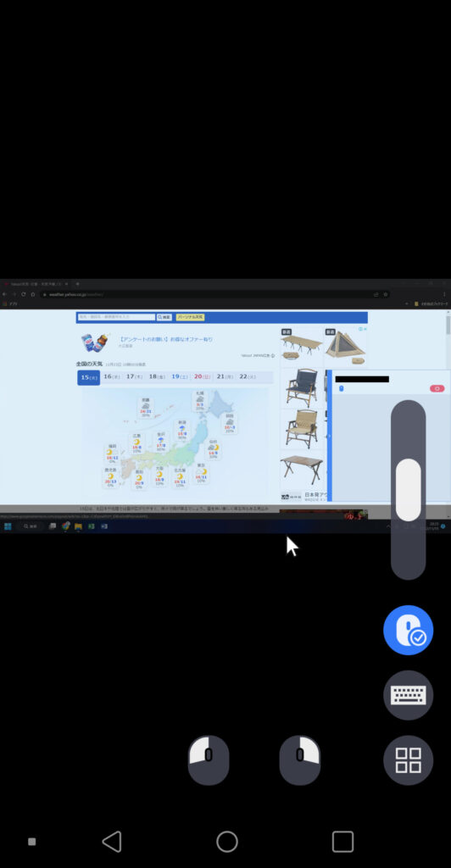Screen dimensions: 451x868
Task: Select the 15 (月) date tab
Action: (88, 377)
